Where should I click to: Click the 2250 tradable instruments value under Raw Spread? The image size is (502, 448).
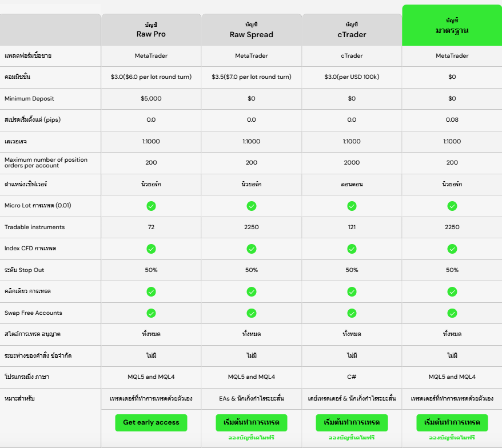(x=252, y=227)
